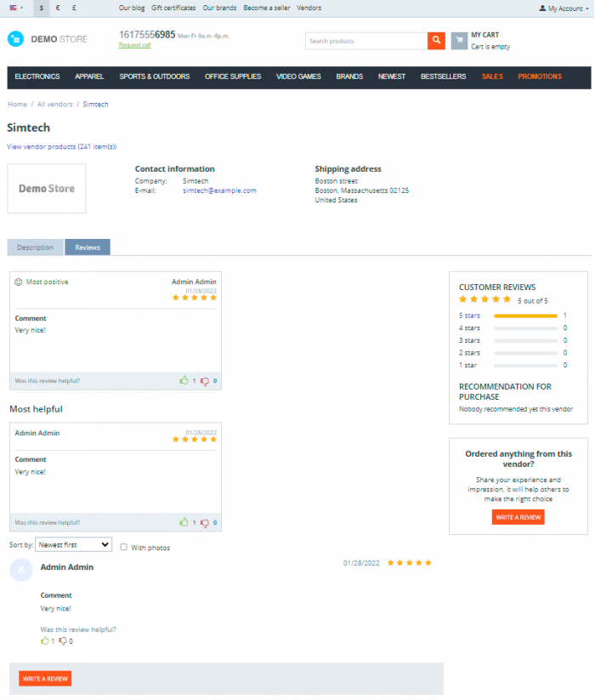The width and height of the screenshot is (595, 700).
Task: Select dollar currency symbol
Action: [x=42, y=8]
